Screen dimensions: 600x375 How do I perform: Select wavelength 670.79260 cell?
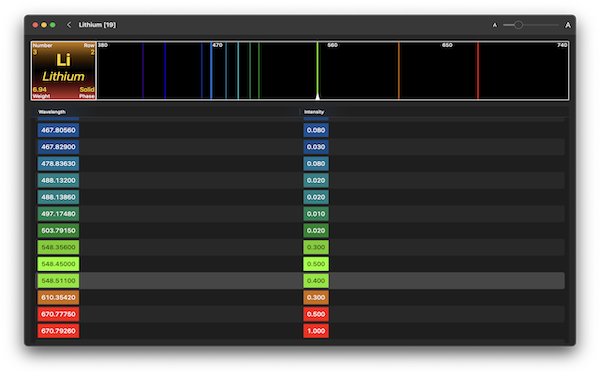tap(59, 331)
